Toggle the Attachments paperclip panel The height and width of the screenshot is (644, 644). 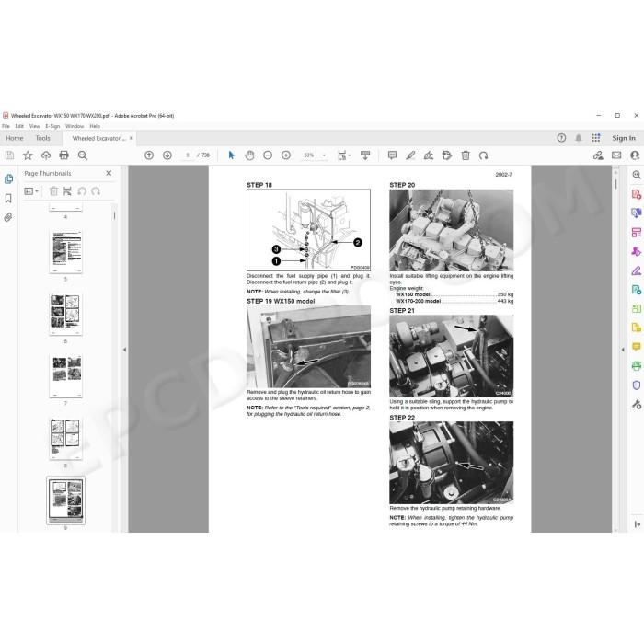click(8, 217)
